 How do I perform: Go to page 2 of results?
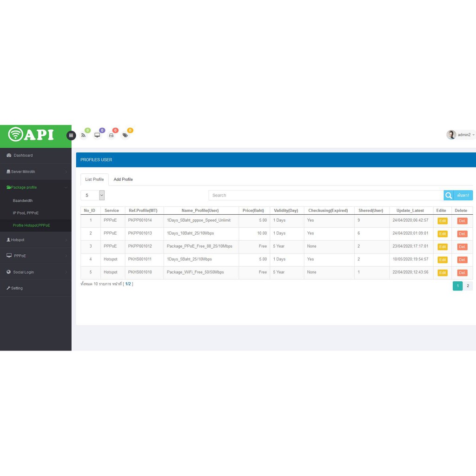pos(468,286)
